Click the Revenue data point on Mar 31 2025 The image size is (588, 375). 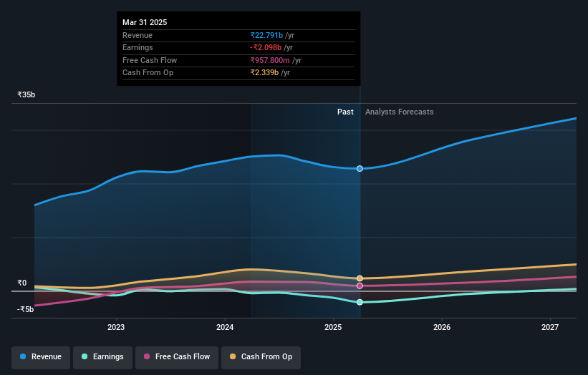[360, 169]
